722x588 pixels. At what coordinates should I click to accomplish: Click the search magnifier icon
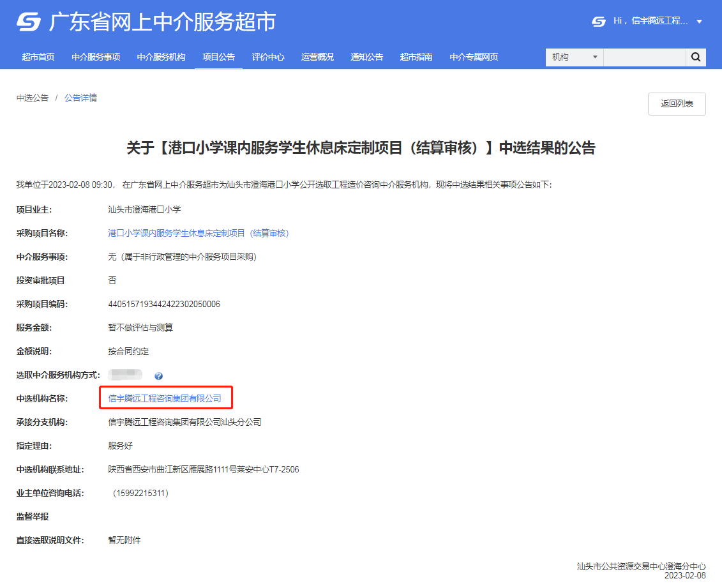click(x=695, y=57)
